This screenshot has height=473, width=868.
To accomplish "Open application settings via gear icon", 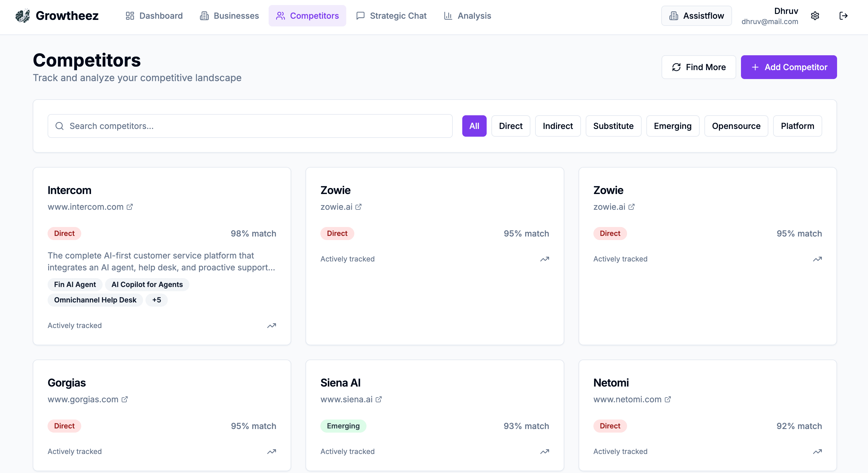I will coord(815,16).
